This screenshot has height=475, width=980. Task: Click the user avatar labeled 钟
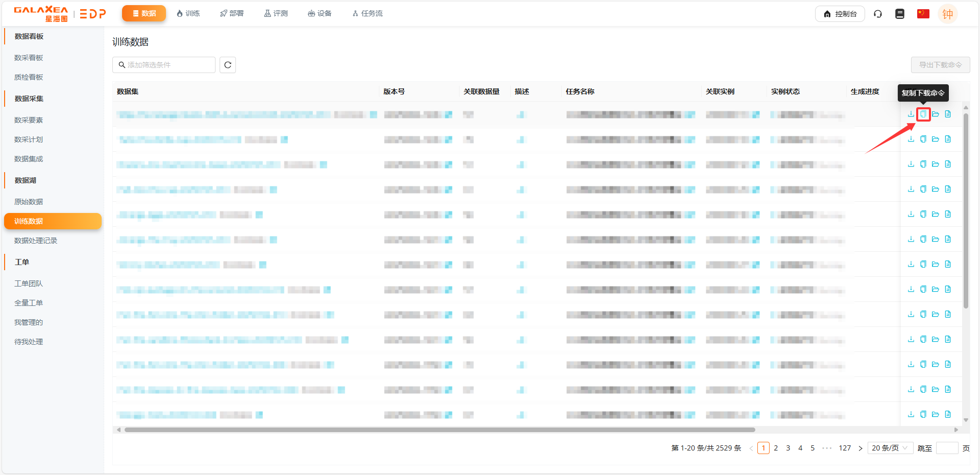[947, 14]
